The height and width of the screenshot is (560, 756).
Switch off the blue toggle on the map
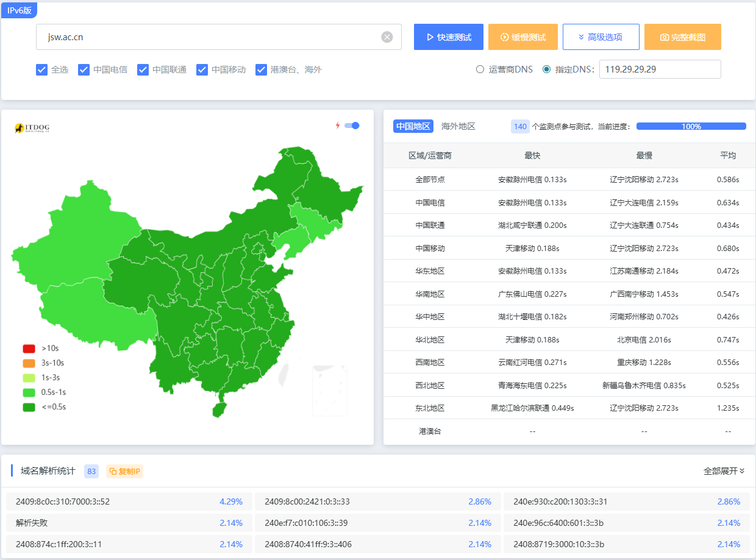[x=351, y=124]
